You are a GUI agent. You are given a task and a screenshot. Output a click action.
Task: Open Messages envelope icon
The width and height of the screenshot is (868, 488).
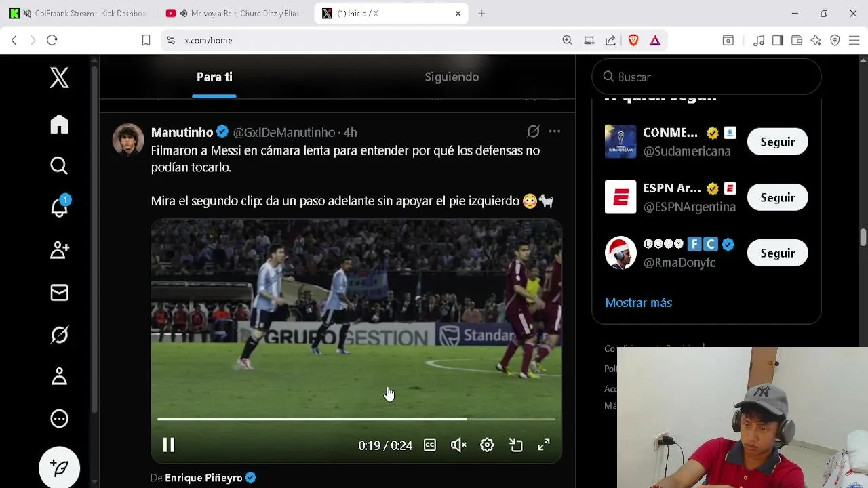60,292
